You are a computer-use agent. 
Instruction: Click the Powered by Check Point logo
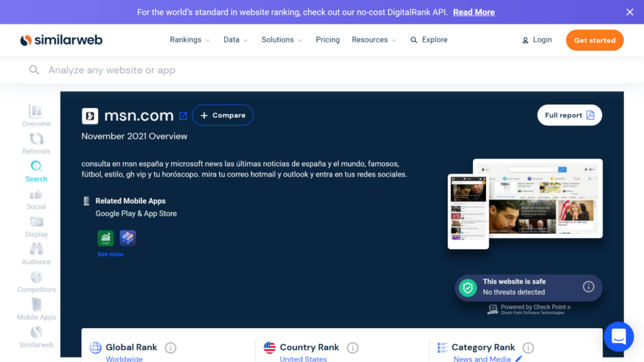click(529, 309)
